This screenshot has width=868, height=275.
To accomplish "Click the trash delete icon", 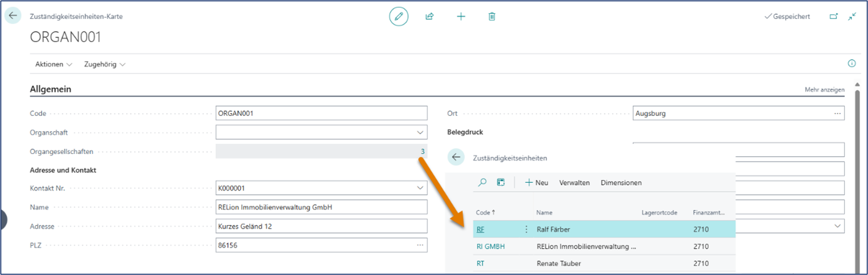I will point(492,17).
